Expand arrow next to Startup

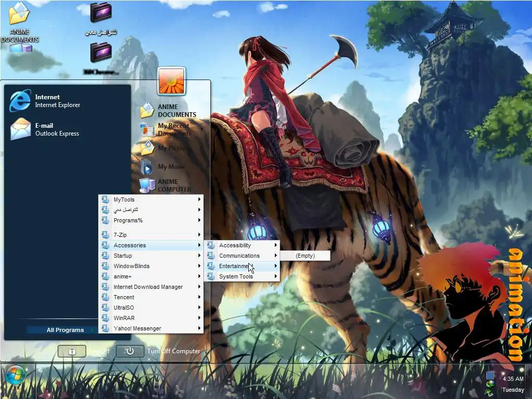[199, 256]
